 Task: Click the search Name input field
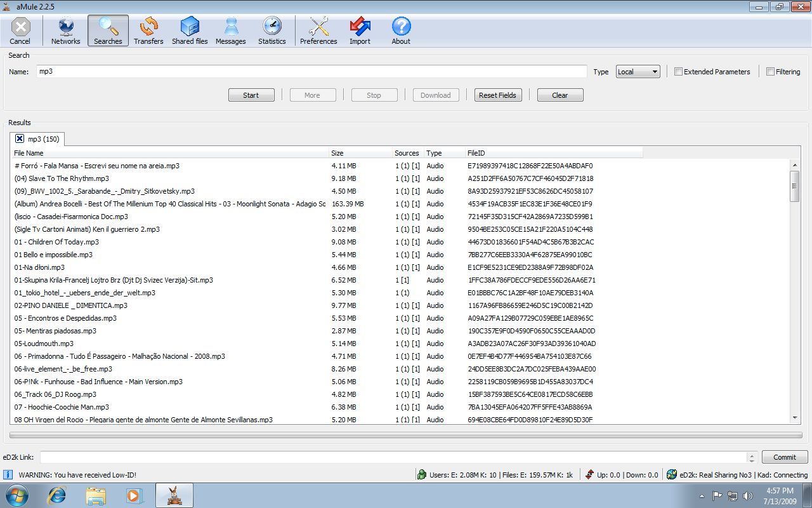point(311,72)
